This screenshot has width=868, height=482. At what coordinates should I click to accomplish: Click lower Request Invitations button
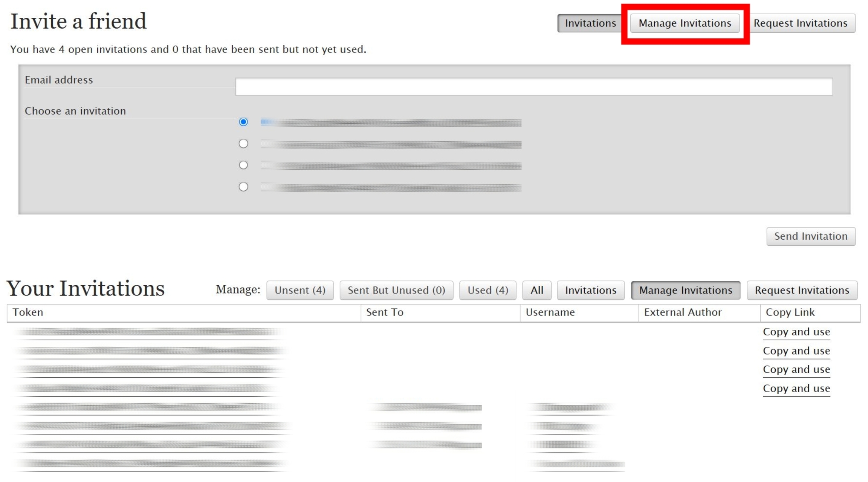tap(802, 290)
